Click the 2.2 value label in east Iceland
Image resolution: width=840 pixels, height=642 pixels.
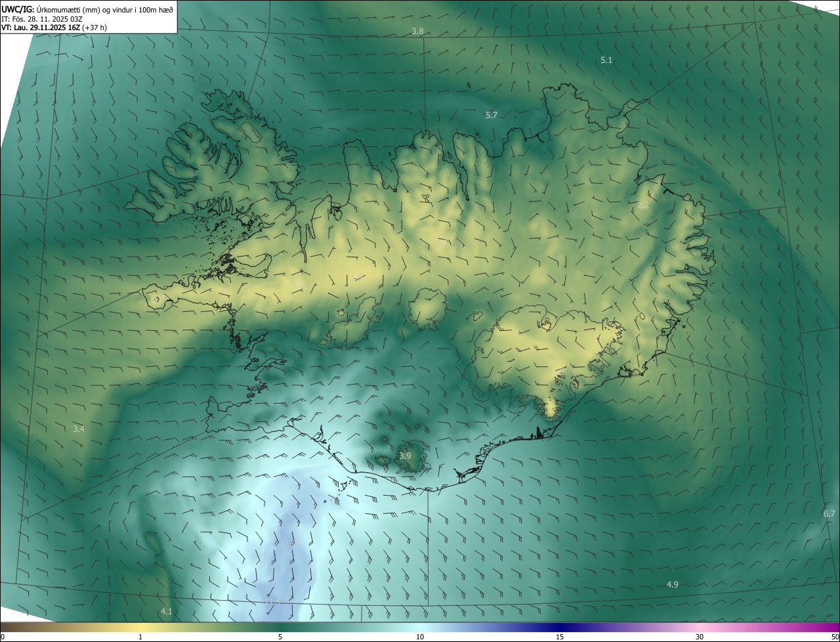pyautogui.click(x=643, y=205)
